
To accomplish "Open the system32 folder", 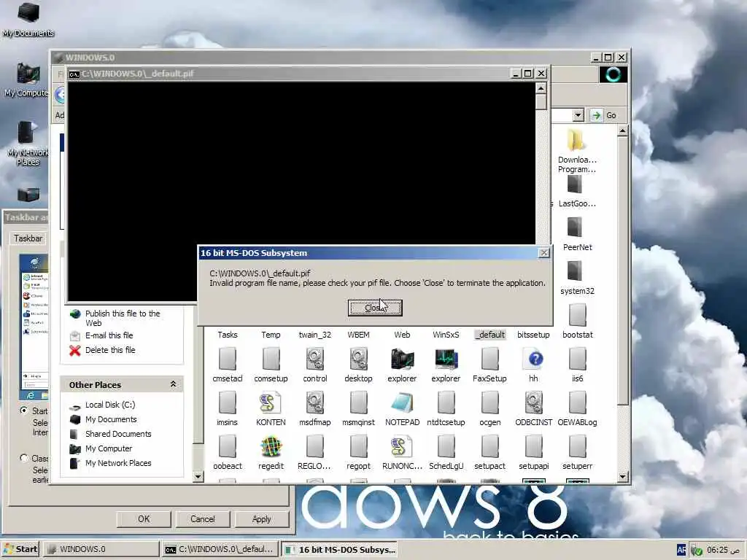I will point(575,271).
